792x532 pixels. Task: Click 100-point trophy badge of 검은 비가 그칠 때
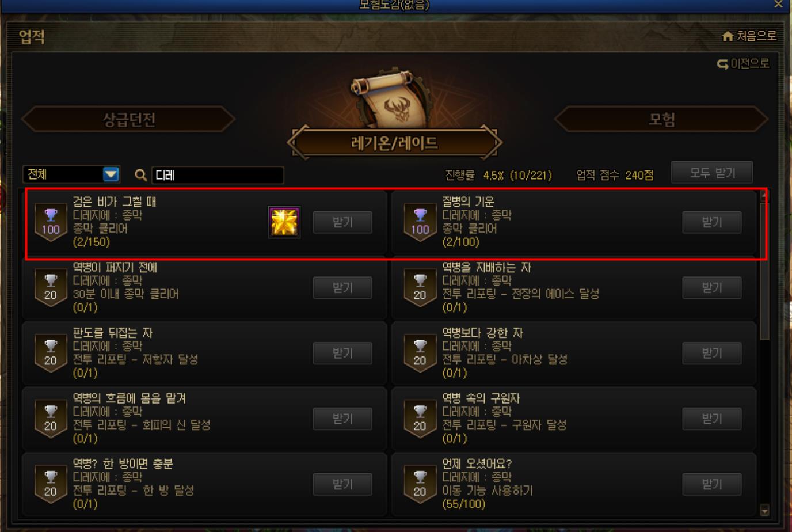click(x=51, y=222)
